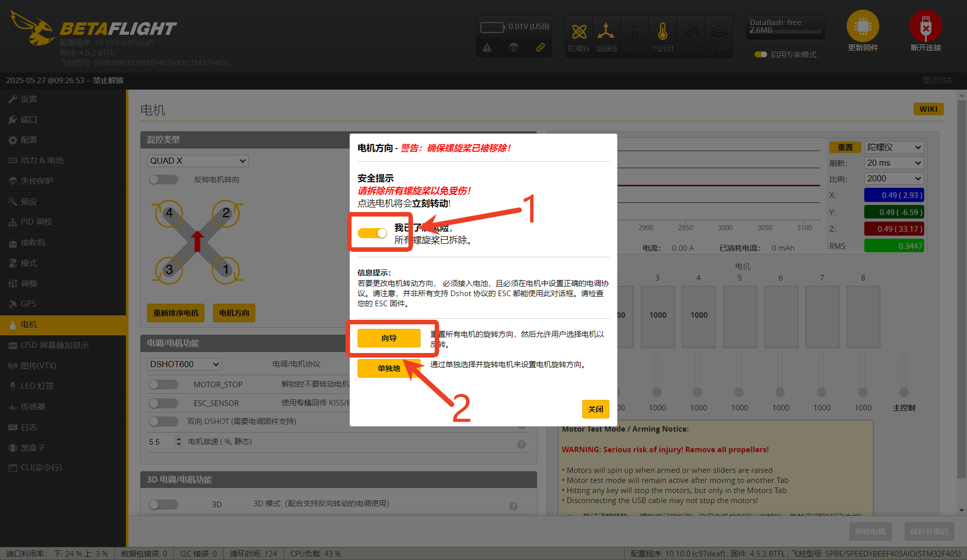Toggle the MOTOR_STOP switch
Viewport: 967px width, 560px height.
[x=164, y=385]
